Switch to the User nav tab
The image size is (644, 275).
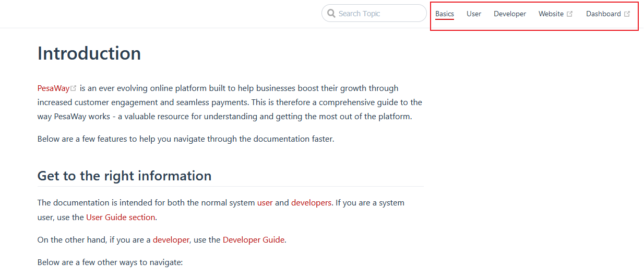click(474, 14)
